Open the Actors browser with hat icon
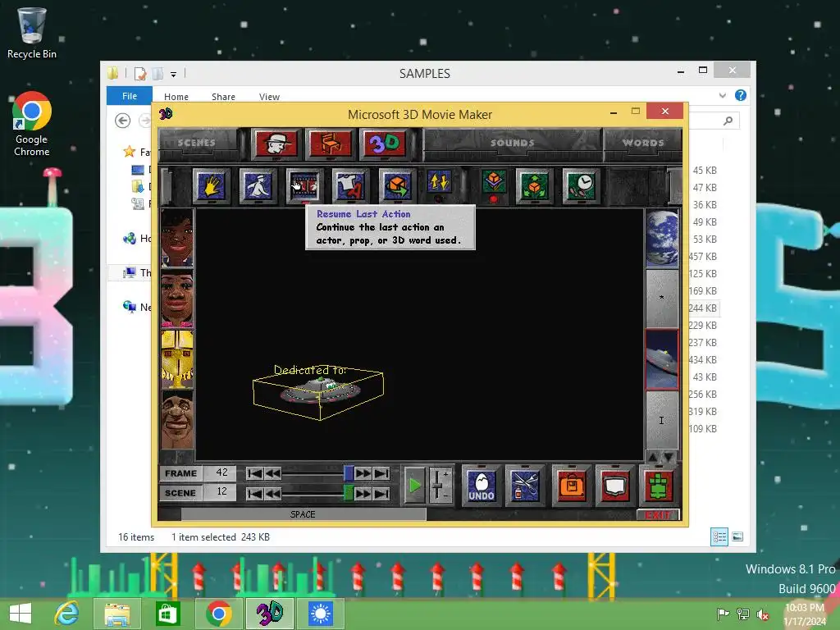Viewport: 840px width, 630px height. click(x=276, y=144)
